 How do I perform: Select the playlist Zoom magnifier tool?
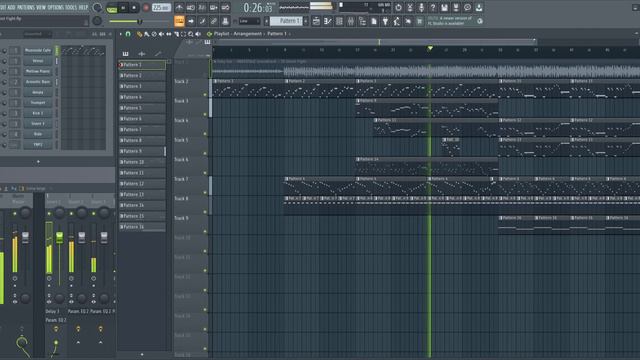click(191, 34)
